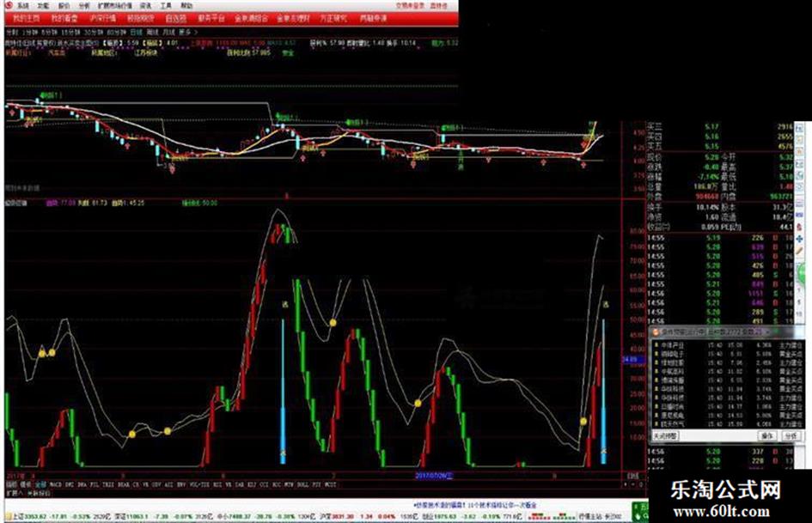This screenshot has width=812, height=523.
Task: Click the red figure icon in right toolbar
Action: click(x=800, y=228)
